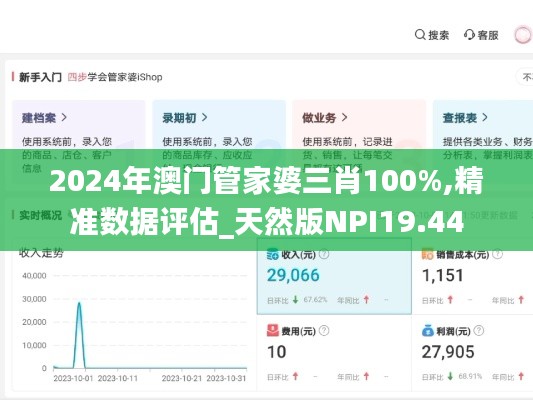Click the customer service headset icon

(x=469, y=35)
